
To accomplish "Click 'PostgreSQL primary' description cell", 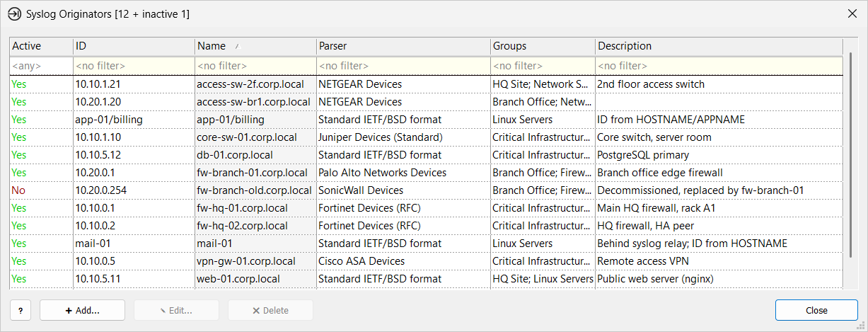I will click(719, 155).
